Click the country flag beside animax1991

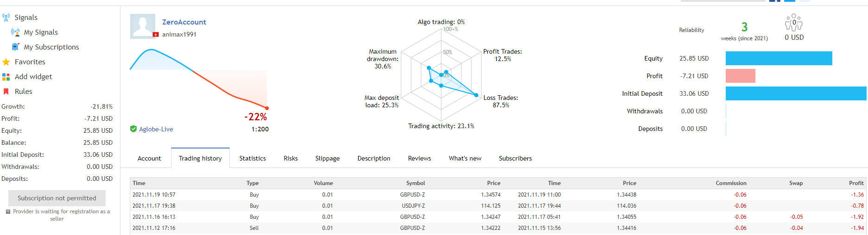156,35
